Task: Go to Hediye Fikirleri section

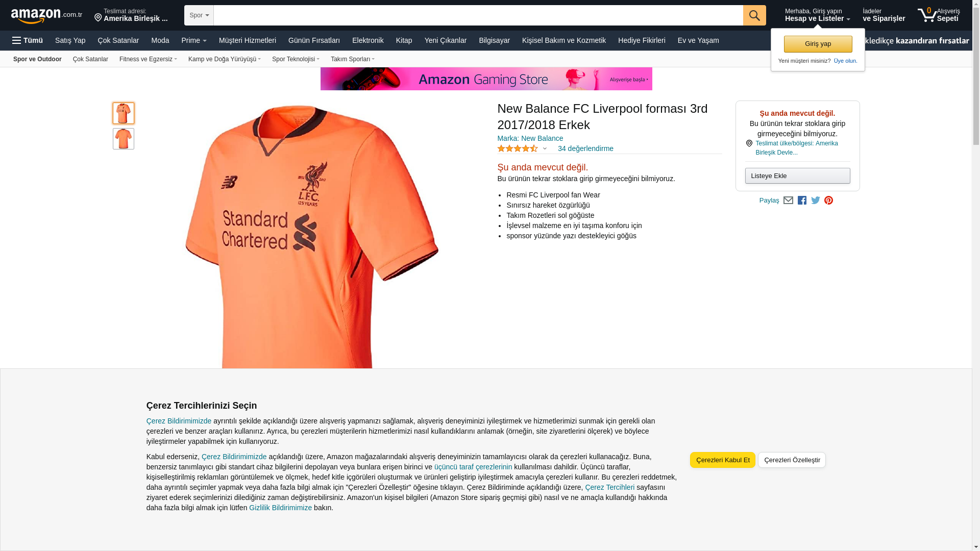Action: pyautogui.click(x=642, y=40)
